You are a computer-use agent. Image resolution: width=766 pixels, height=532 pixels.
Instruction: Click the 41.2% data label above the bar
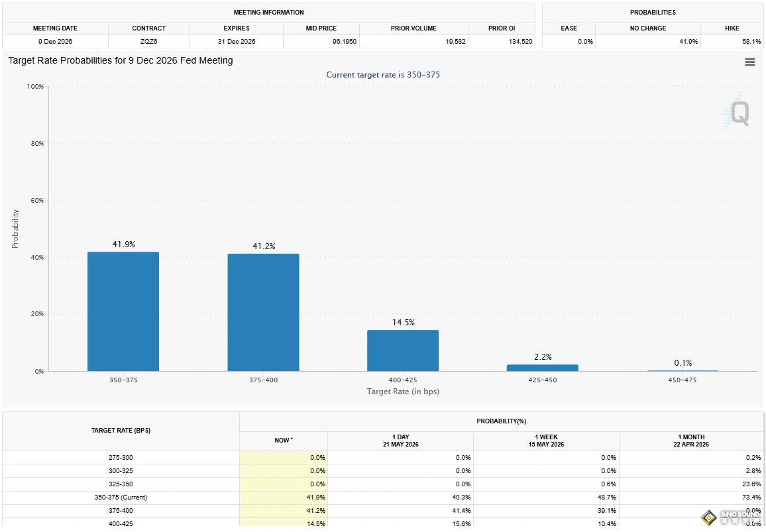264,246
